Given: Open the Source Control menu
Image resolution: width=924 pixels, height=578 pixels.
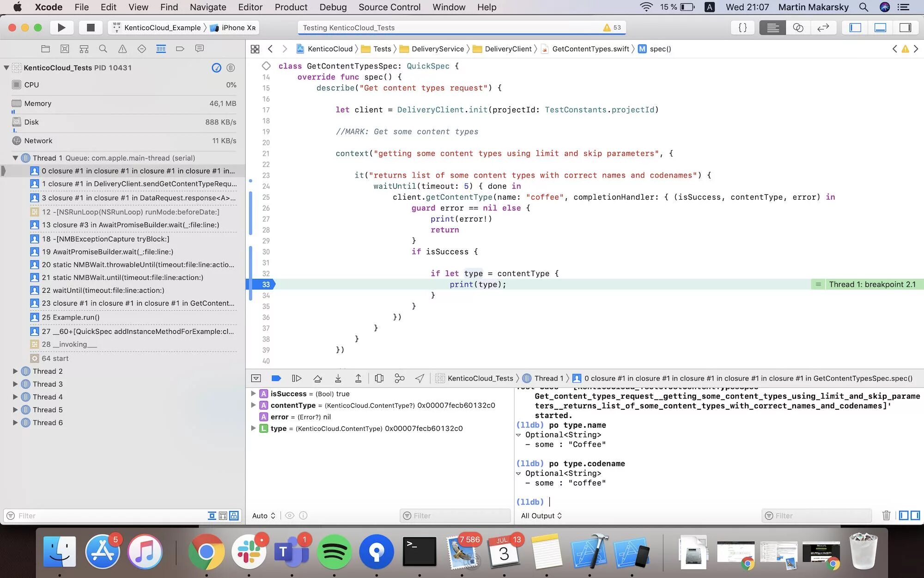Looking at the screenshot, I should pyautogui.click(x=389, y=7).
